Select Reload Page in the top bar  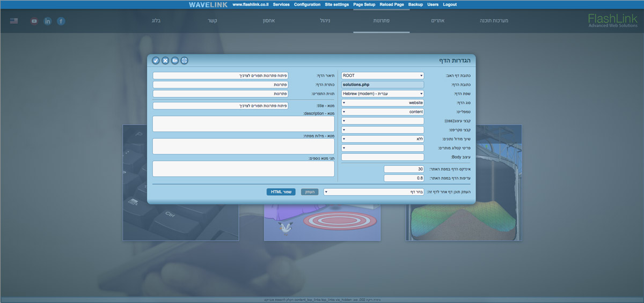(x=392, y=4)
